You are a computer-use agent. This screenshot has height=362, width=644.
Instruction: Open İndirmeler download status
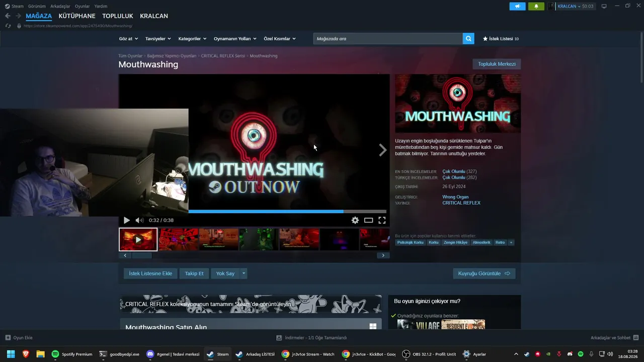tap(311, 338)
